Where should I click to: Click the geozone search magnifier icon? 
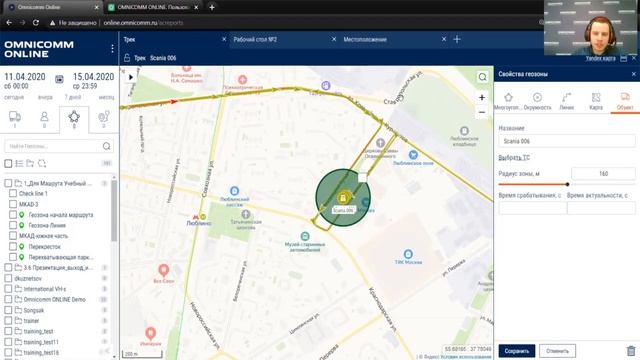(107, 146)
